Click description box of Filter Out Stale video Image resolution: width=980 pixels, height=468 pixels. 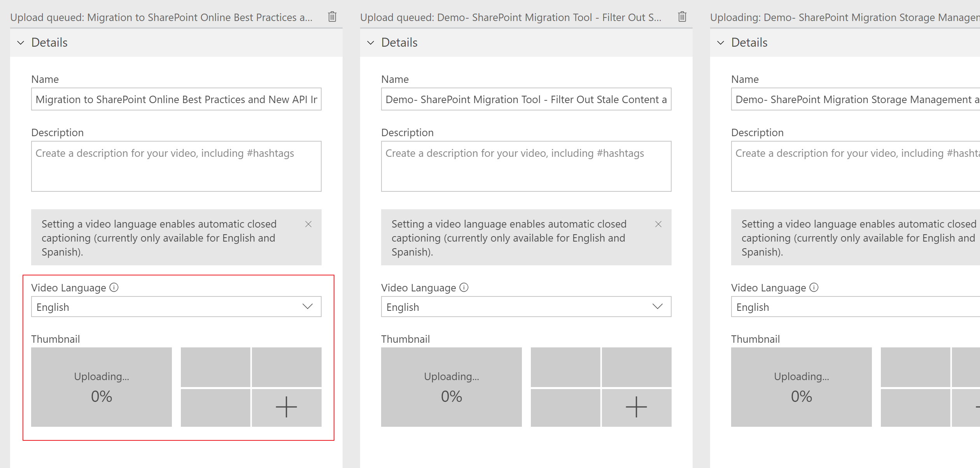tap(526, 166)
